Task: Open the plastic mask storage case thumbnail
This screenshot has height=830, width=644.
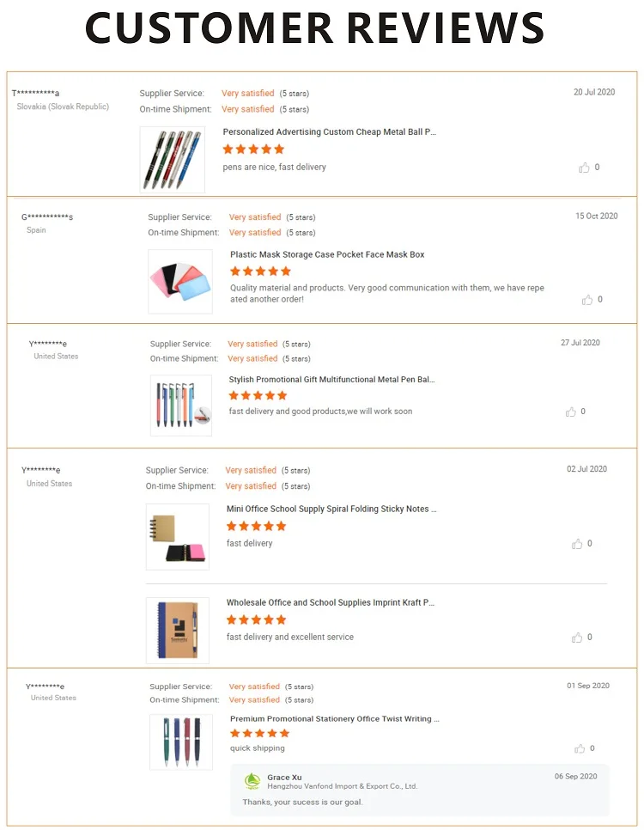Action: point(180,281)
